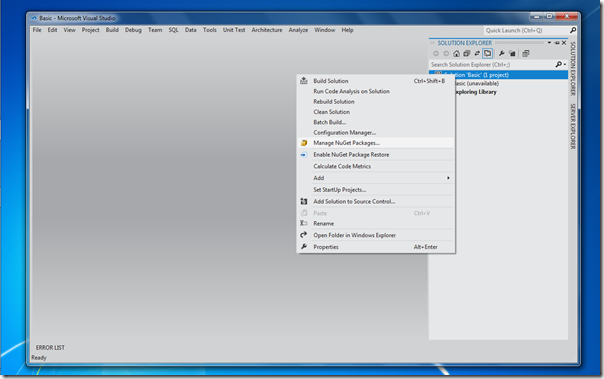Toggle the auto-hide pin on Solution Explorer
Image resolution: width=604 pixels, height=379 pixels.
point(557,43)
